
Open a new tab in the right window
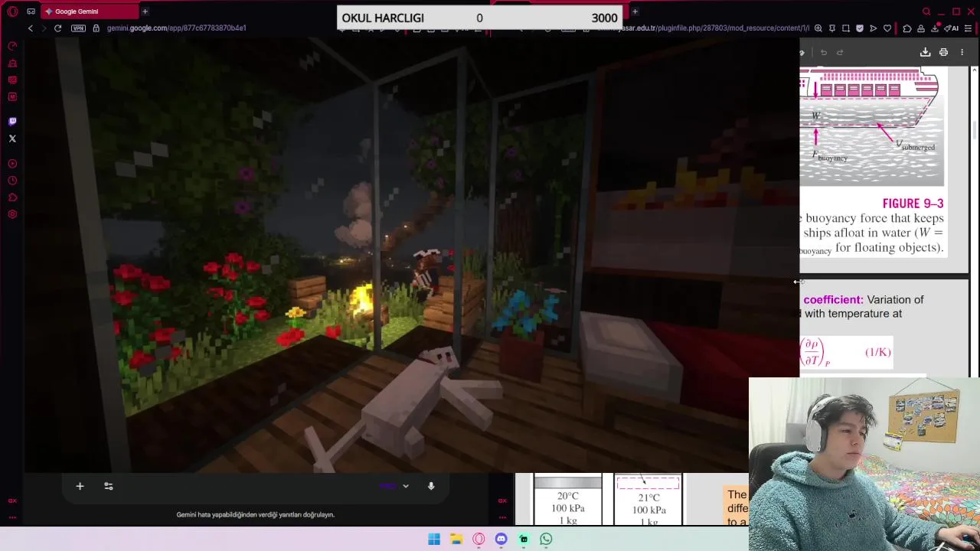pos(635,11)
